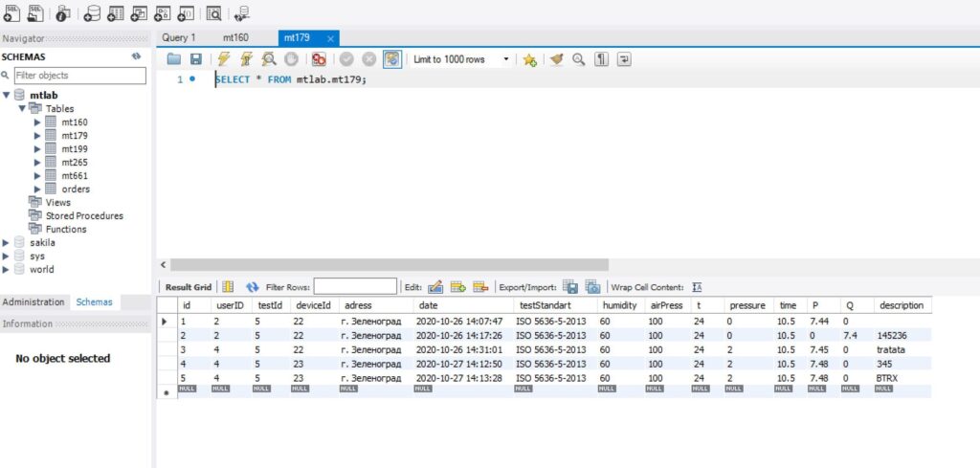
Task: Sort by the description column header
Action: pyautogui.click(x=902, y=305)
